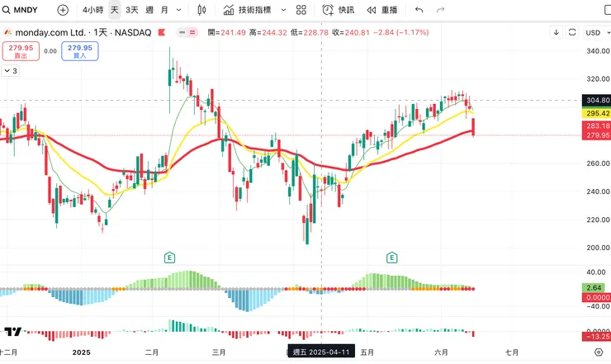
Task: Click the 279.95 賣出 sell button
Action: pyautogui.click(x=21, y=51)
